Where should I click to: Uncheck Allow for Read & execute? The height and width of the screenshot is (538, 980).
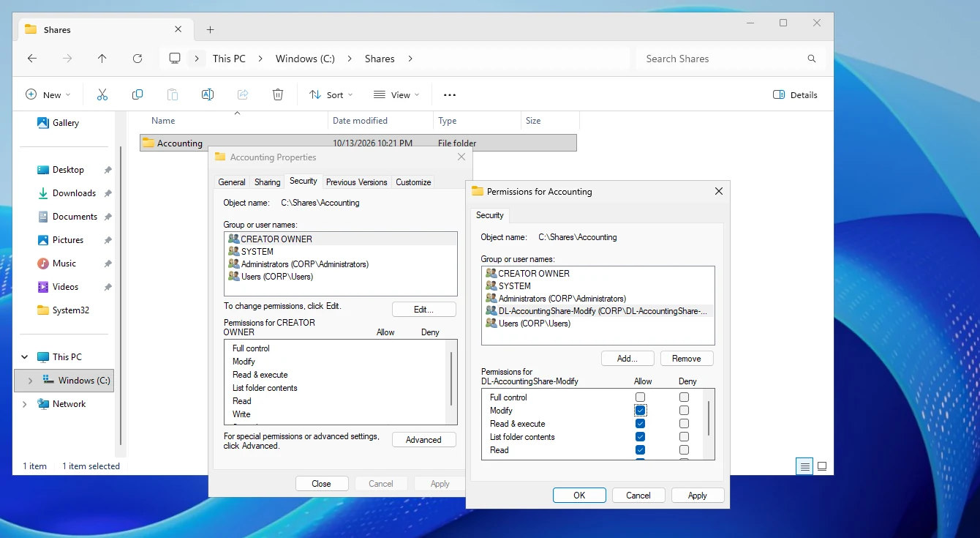641,424
